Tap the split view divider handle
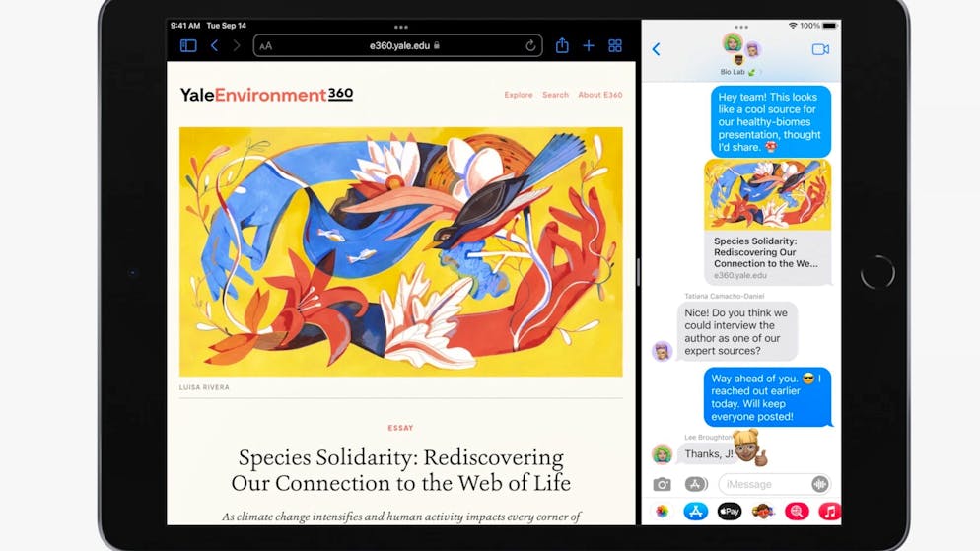This screenshot has width=980, height=551. tap(638, 272)
